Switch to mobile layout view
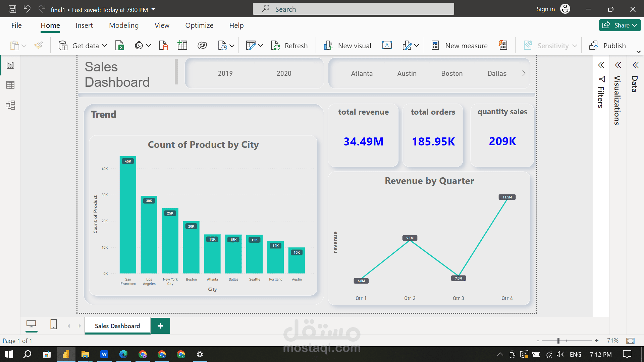 click(54, 324)
